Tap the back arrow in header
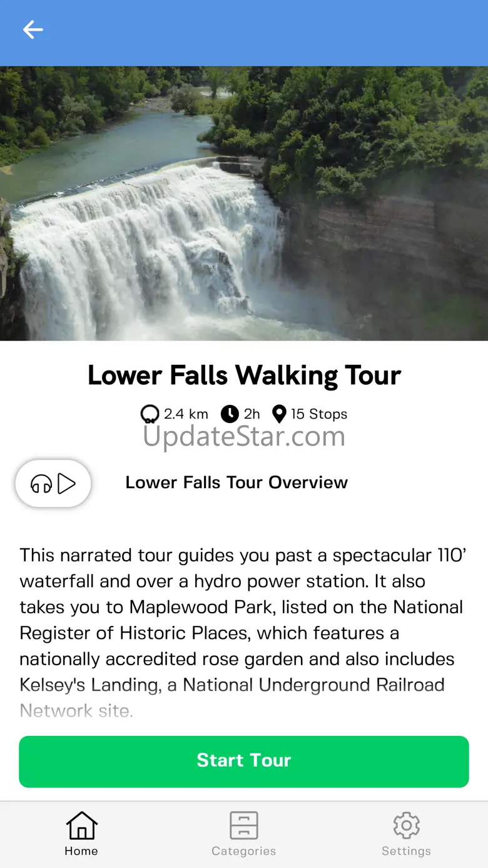 pyautogui.click(x=33, y=30)
